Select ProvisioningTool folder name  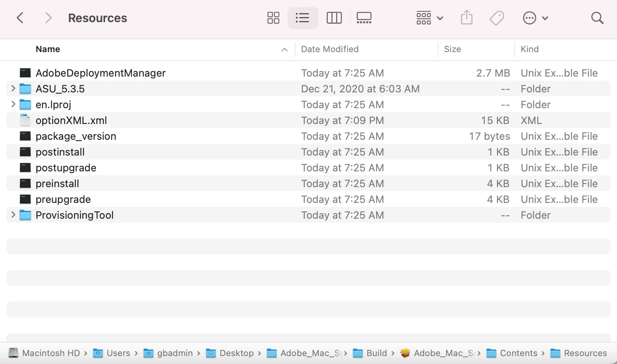point(75,215)
